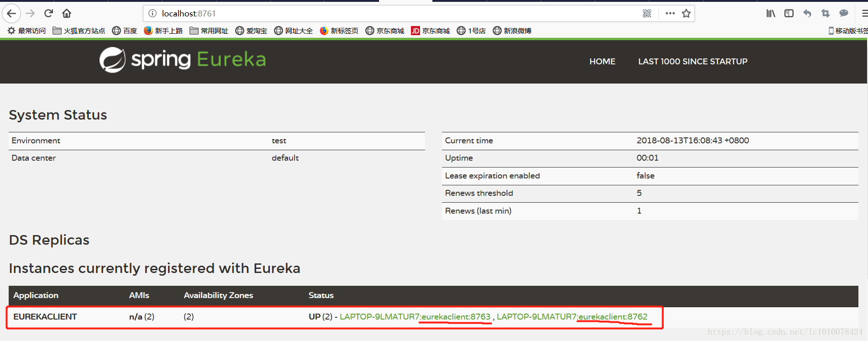Click the Data center value default
Screen dimensions: 868x341
point(285,158)
